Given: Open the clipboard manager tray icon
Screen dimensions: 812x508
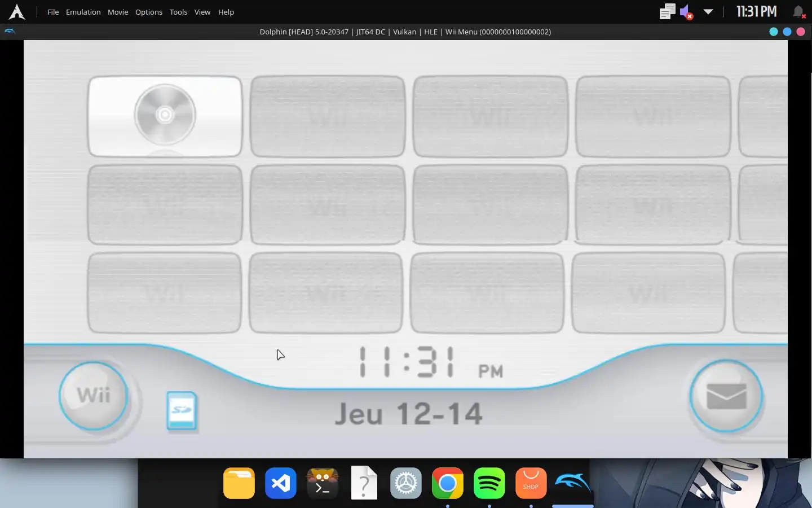Looking at the screenshot, I should pos(667,12).
